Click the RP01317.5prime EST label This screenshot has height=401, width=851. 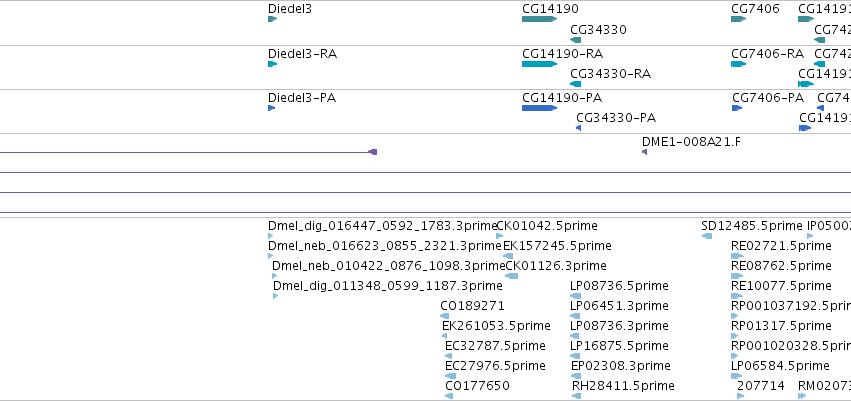pyautogui.click(x=781, y=326)
